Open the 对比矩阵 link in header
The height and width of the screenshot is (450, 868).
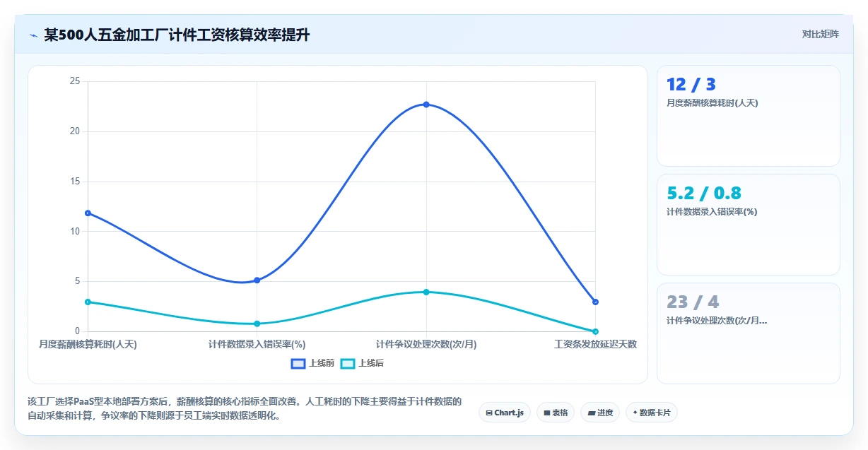(821, 34)
